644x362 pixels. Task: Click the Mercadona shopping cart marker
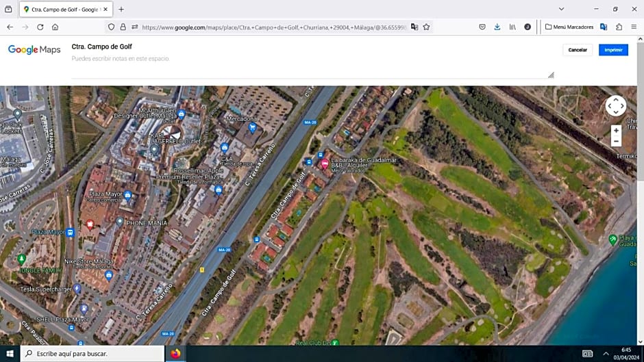point(253,127)
